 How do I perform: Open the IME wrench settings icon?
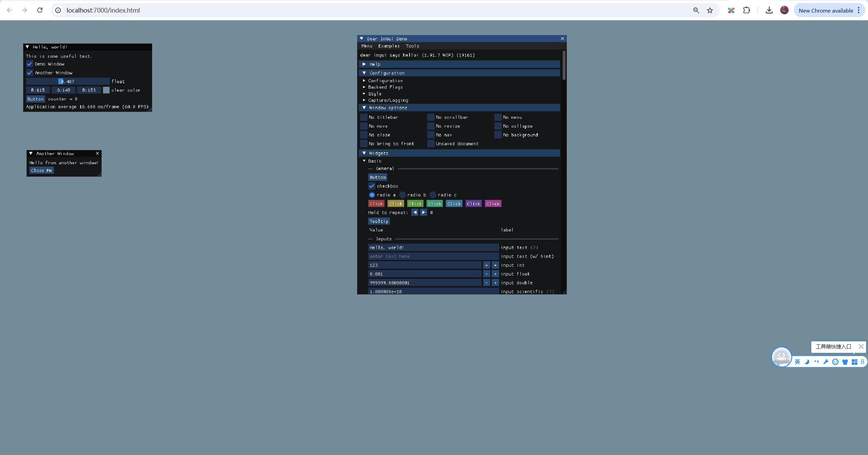(826, 362)
